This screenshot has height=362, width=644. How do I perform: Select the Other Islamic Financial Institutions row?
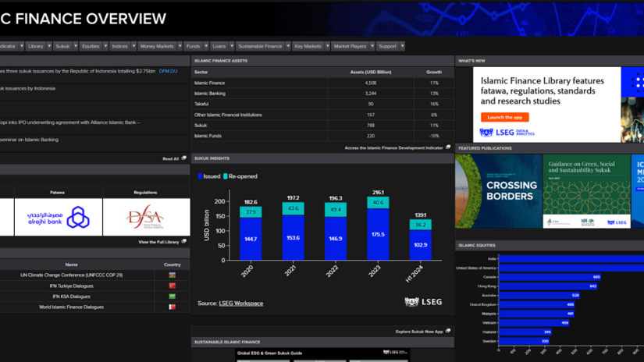323,115
